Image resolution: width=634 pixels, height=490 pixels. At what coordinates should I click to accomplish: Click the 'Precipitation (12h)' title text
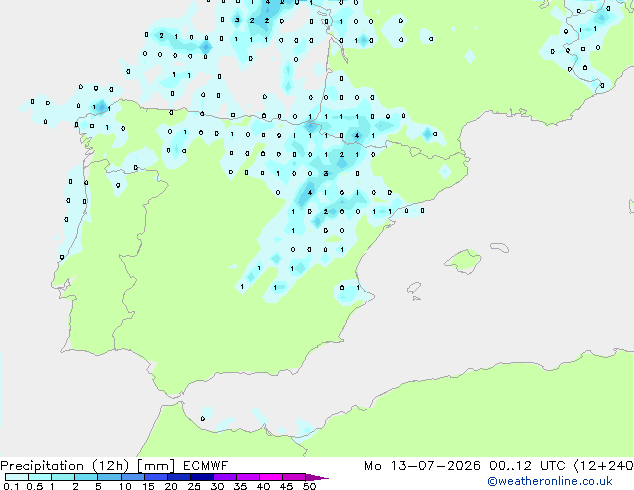[65, 466]
